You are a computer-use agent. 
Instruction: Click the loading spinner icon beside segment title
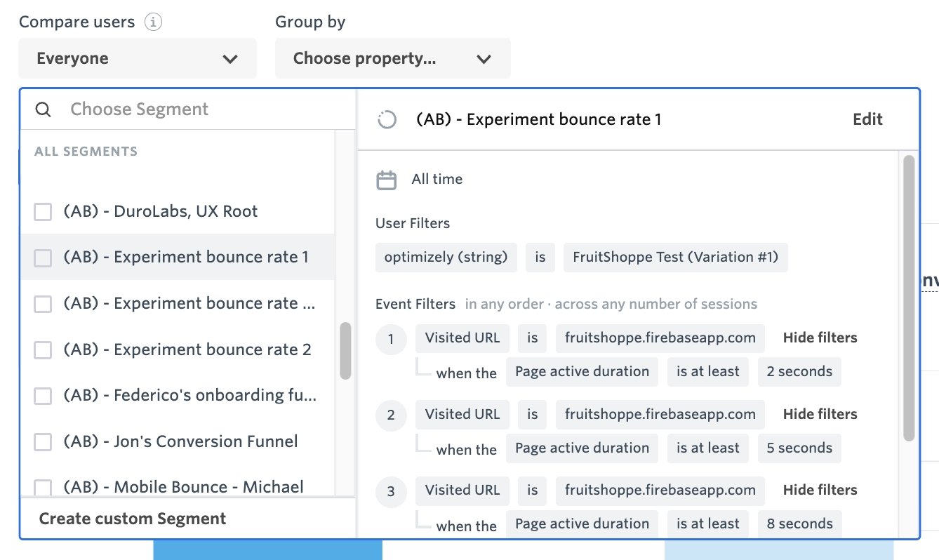coord(387,120)
